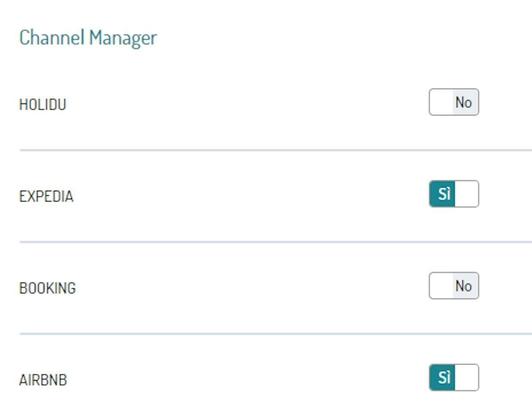Switch off the AIRBNB channel toggle
This screenshot has width=532, height=405.
[x=453, y=378]
